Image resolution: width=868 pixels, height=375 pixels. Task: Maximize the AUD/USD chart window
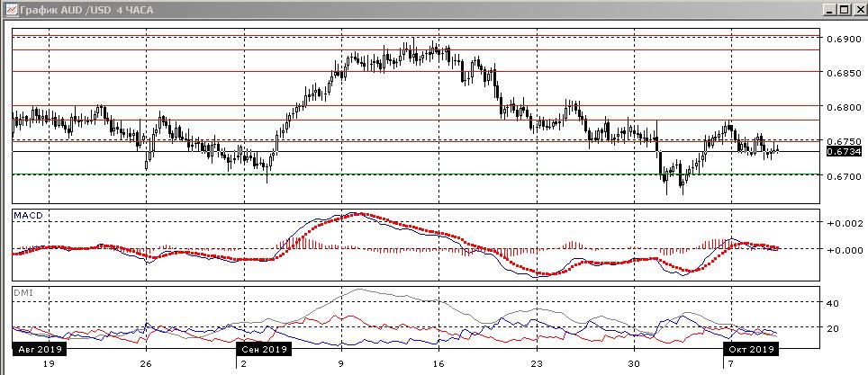844,9
